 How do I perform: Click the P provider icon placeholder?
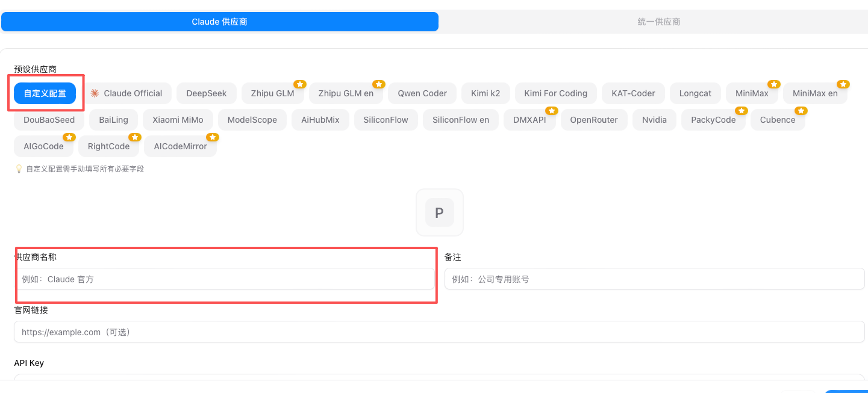(440, 212)
